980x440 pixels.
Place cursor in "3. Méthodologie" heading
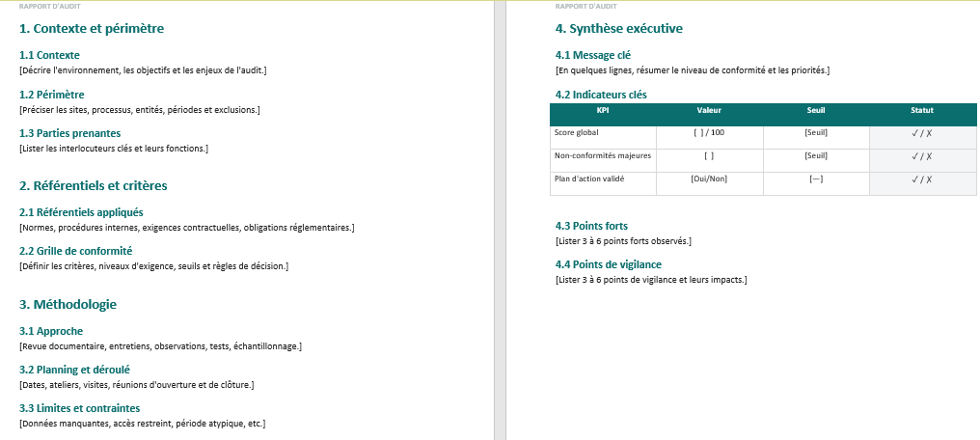click(x=68, y=305)
